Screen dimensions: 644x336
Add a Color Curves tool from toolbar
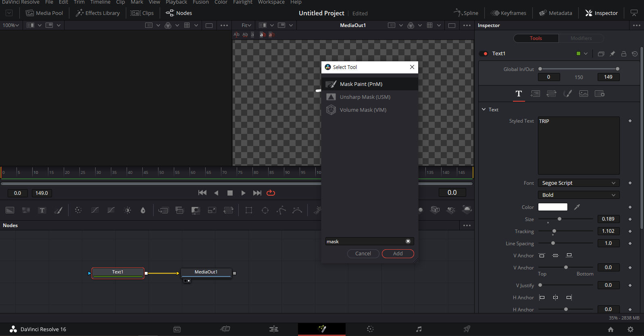(95, 210)
